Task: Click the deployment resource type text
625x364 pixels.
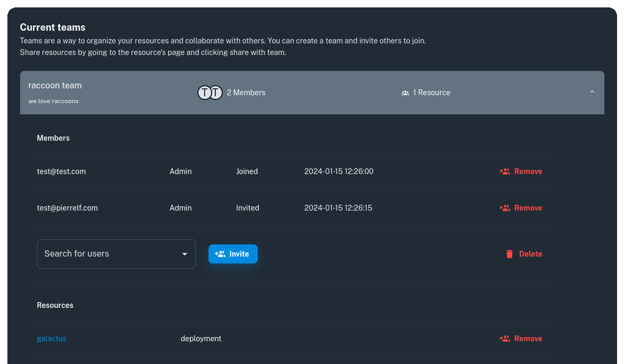Action: click(201, 339)
